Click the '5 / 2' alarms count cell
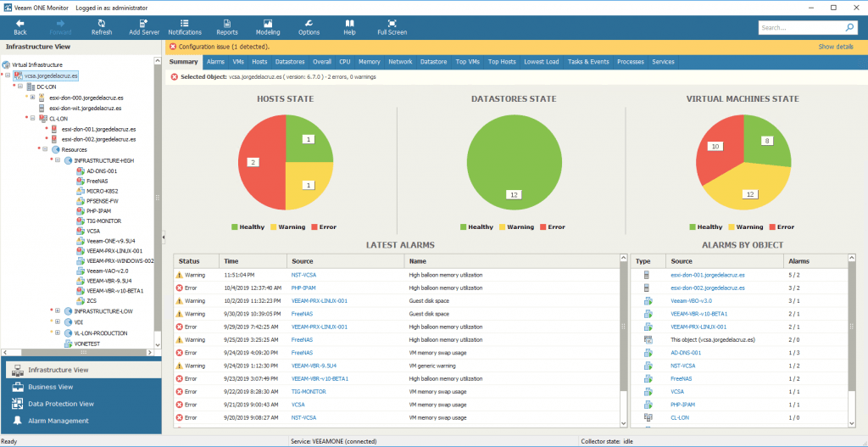The height and width of the screenshot is (447, 868). (795, 275)
